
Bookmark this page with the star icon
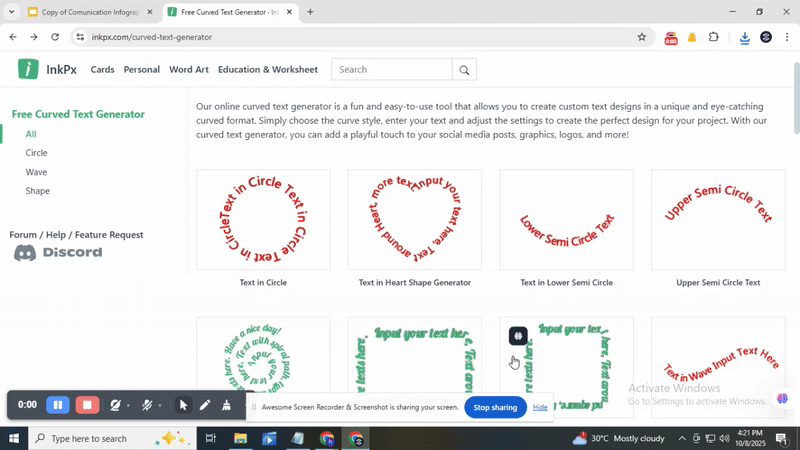642,37
